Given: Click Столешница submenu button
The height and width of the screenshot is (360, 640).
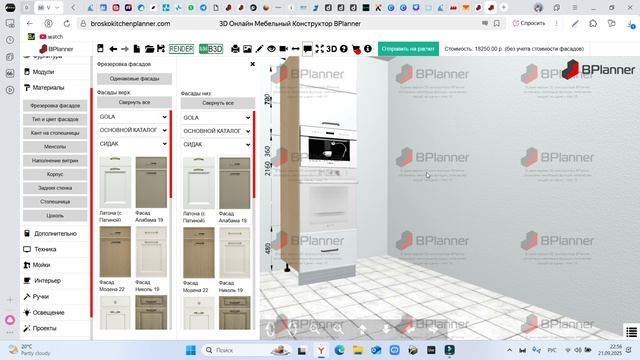Looking at the screenshot, I should click(x=55, y=202).
